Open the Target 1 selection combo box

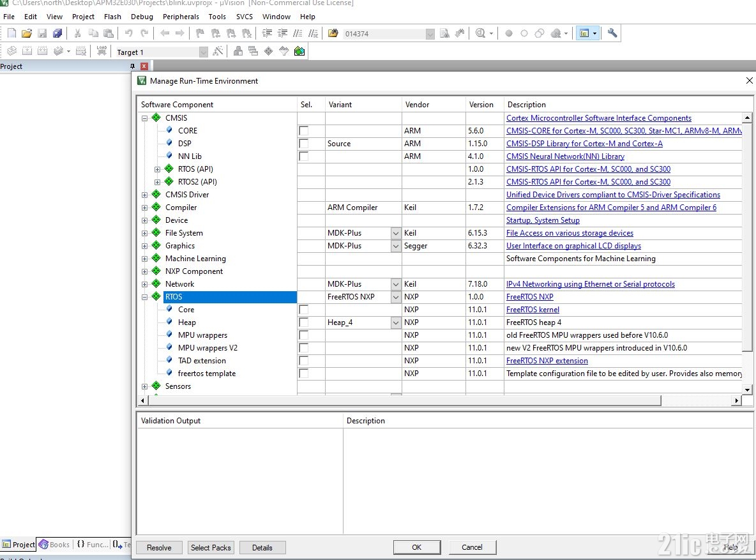[x=162, y=52]
